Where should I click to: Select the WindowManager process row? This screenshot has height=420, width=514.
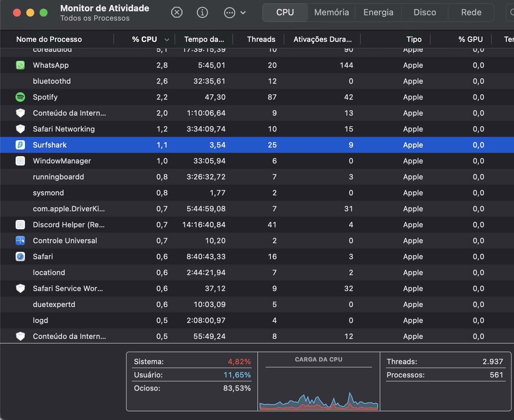(133, 161)
